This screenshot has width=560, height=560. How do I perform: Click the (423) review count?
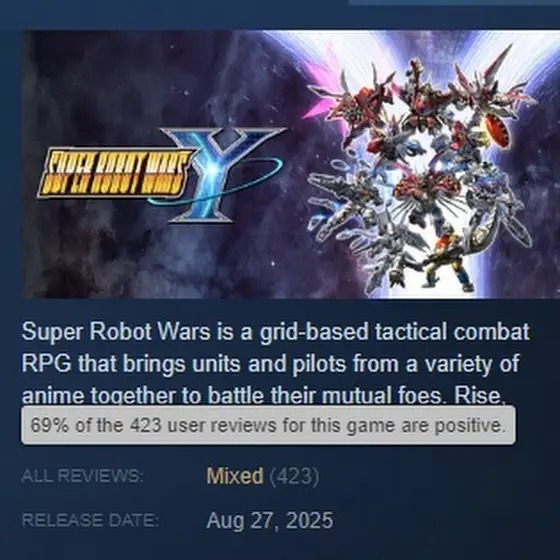pyautogui.click(x=294, y=476)
